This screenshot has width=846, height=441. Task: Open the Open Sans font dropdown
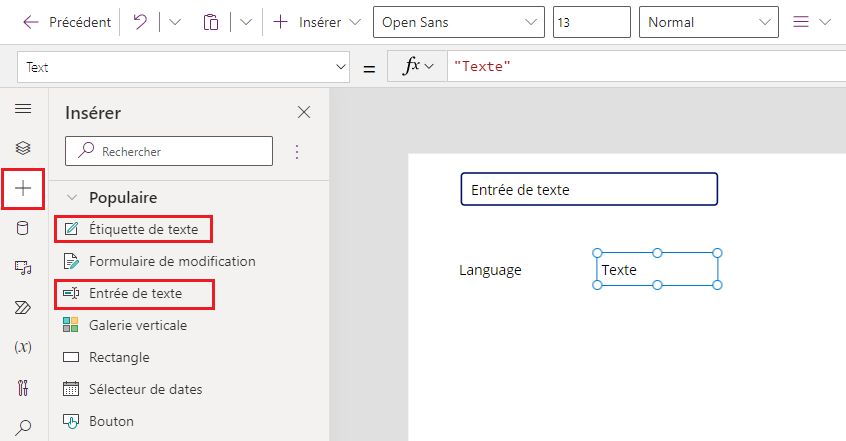click(459, 22)
